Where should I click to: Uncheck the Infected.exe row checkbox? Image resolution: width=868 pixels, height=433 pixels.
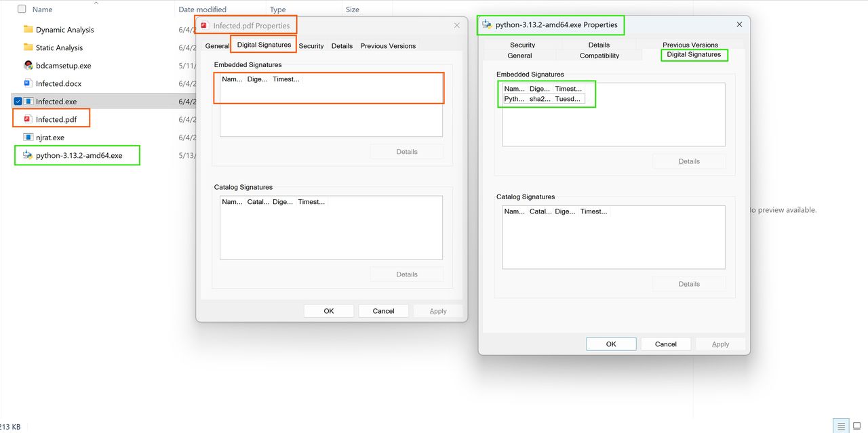pos(18,102)
